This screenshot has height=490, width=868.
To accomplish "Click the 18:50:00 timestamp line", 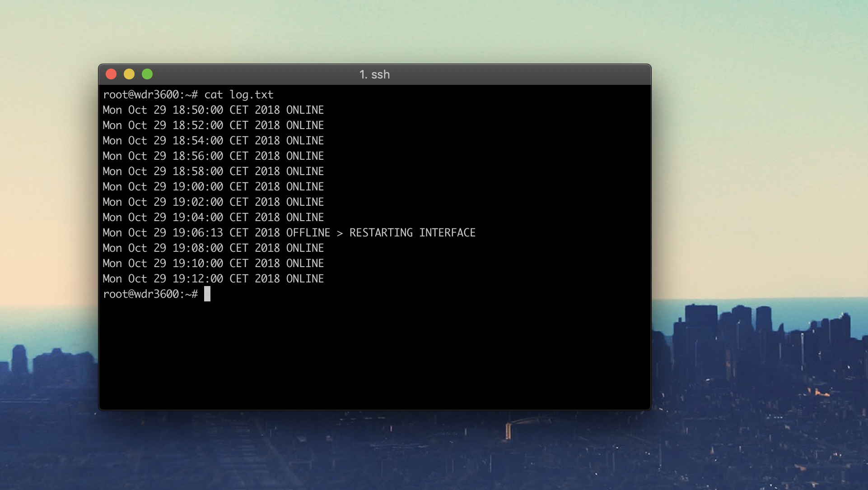I will [198, 110].
